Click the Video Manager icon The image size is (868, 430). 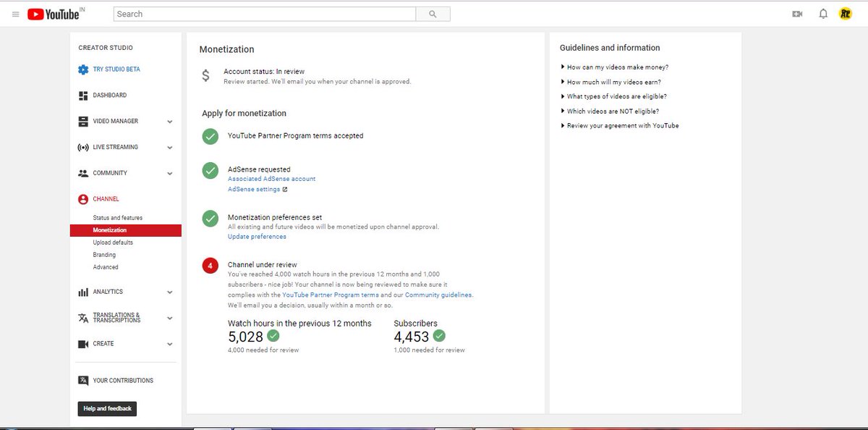83,122
